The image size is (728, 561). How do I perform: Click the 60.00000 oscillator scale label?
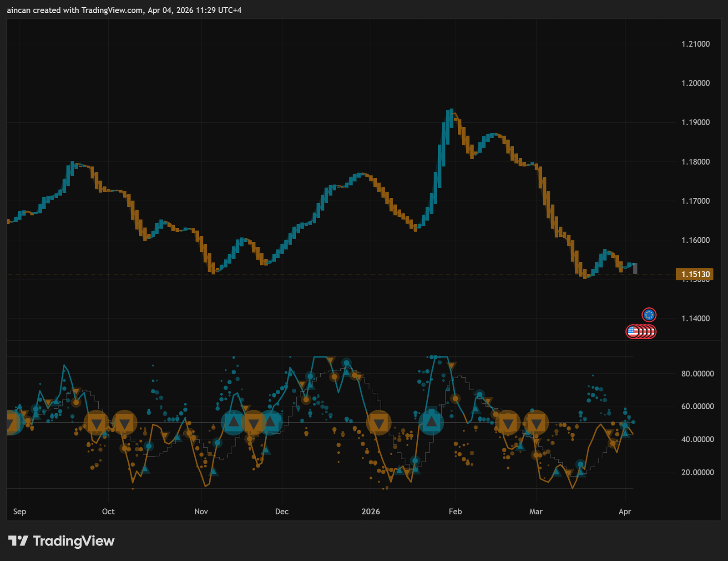(698, 406)
